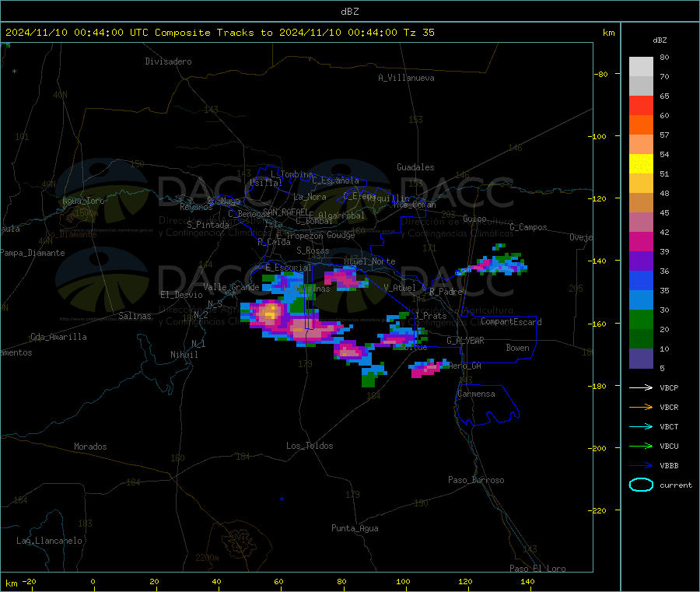700x592 pixels.
Task: Click the Pampa_Diamante map label
Action: tap(33, 253)
